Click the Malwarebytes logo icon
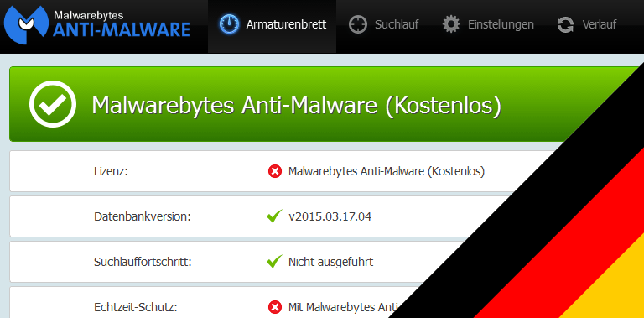The width and height of the screenshot is (644, 318). tap(26, 25)
